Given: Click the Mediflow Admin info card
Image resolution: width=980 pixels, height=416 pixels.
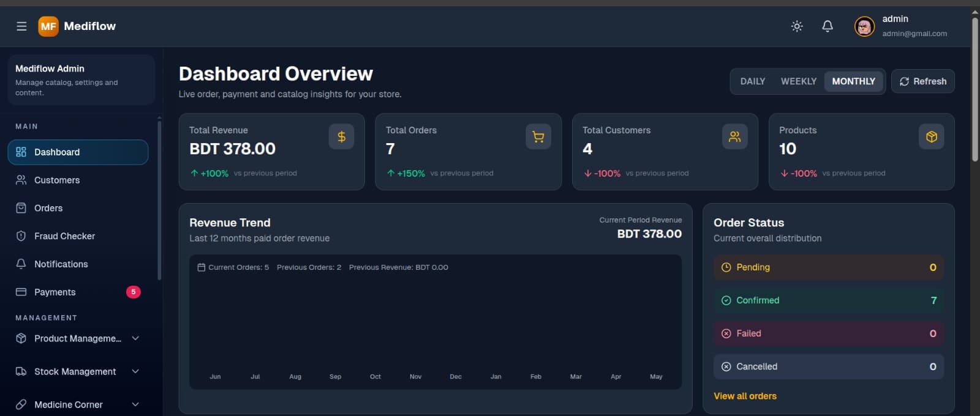Looking at the screenshot, I should 81,80.
